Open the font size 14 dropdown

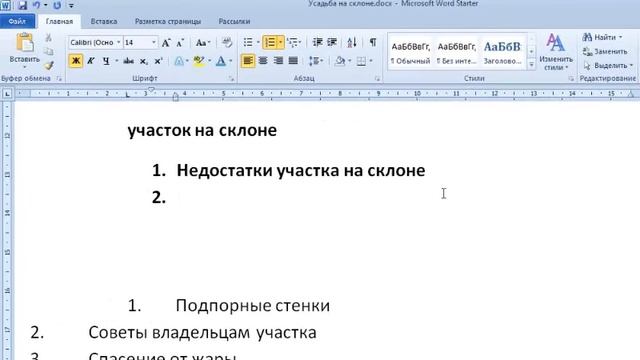point(153,42)
